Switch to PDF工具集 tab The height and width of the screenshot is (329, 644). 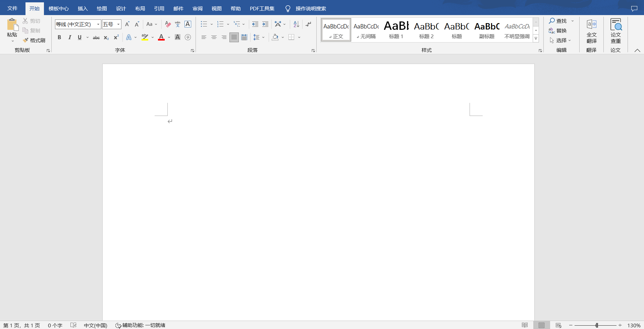tap(262, 8)
